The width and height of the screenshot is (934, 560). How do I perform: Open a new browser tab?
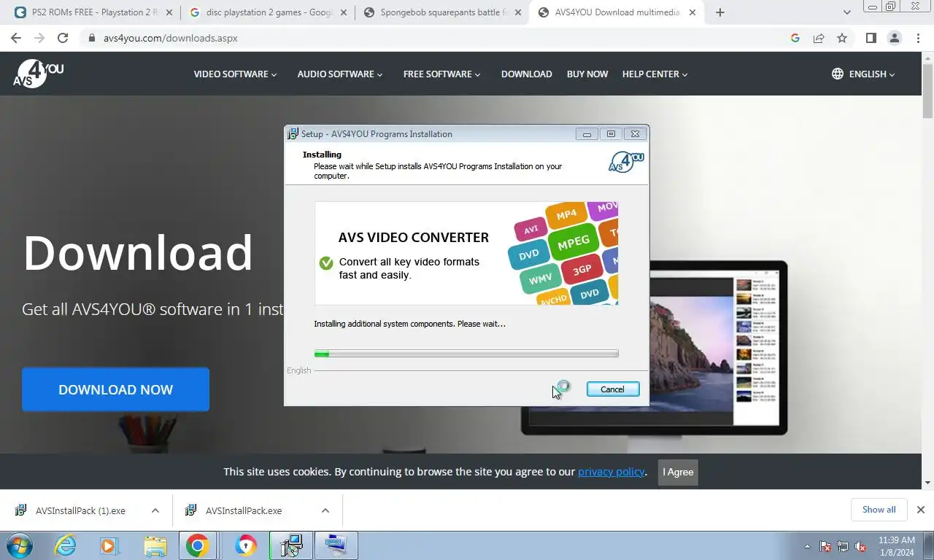720,12
